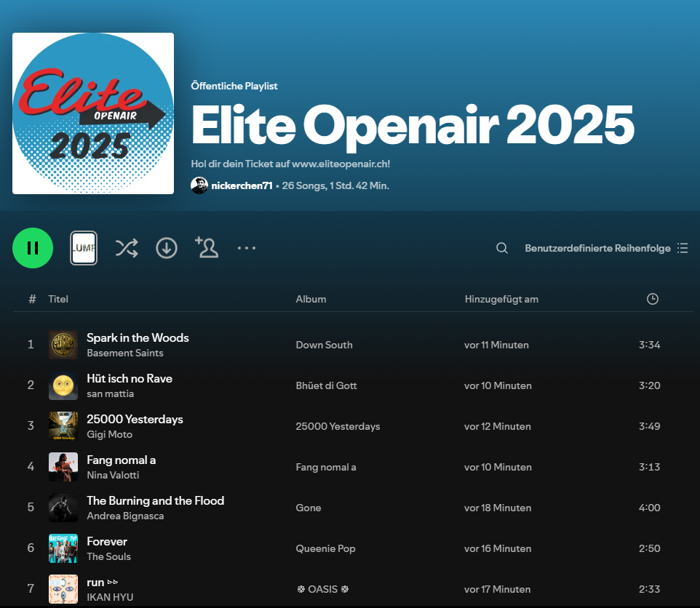This screenshot has width=700, height=608.
Task: Sort tracks by the Titel column
Action: click(58, 299)
